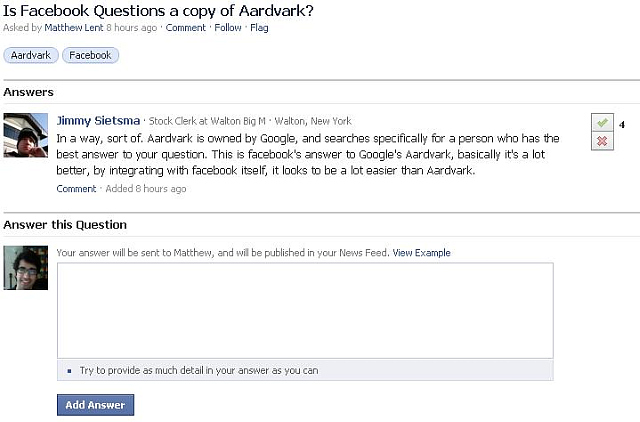This screenshot has width=640, height=422.
Task: Open Matthew Lent's profile link
Action: [74, 28]
